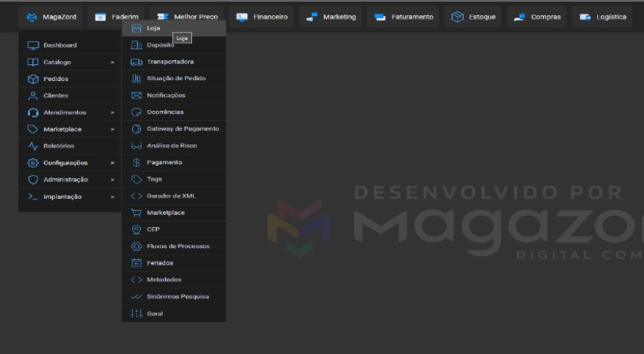
Task: Choose the Sinônimos Pesquisa label
Action: click(x=178, y=297)
